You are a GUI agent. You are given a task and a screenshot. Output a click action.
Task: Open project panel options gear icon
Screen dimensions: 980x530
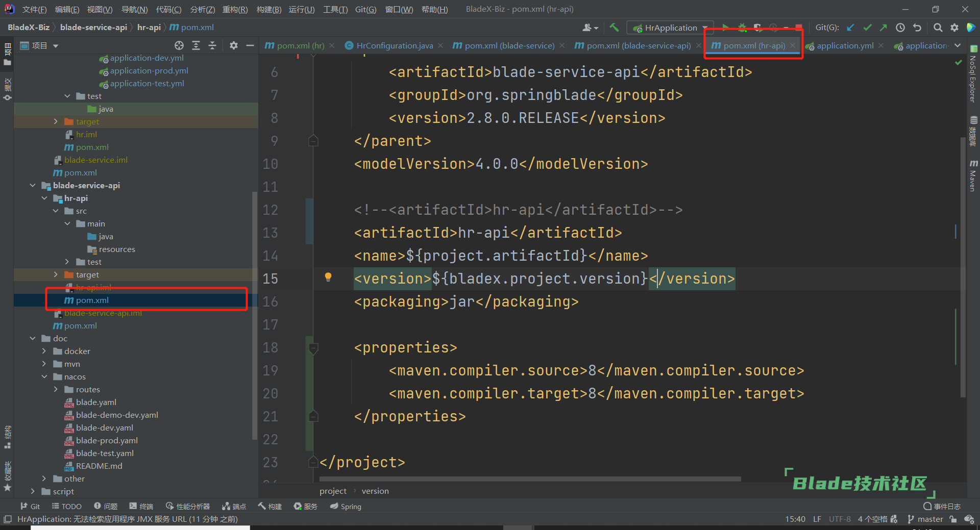[234, 46]
